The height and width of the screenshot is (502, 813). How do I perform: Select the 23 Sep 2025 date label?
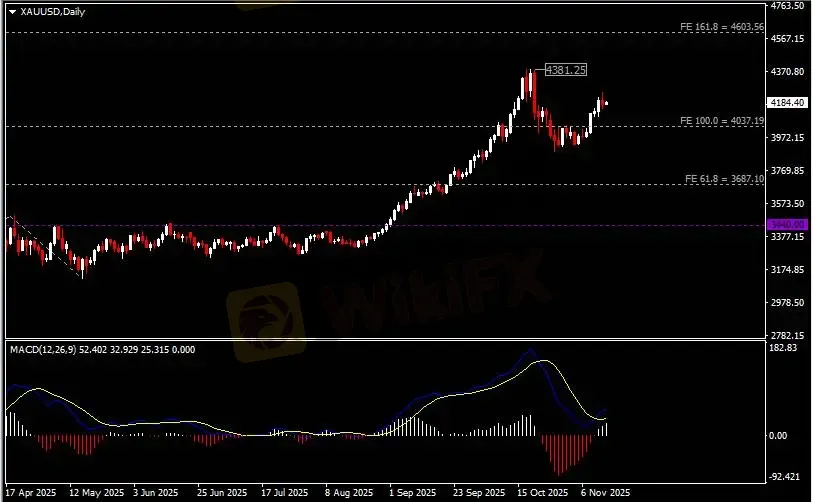[479, 493]
